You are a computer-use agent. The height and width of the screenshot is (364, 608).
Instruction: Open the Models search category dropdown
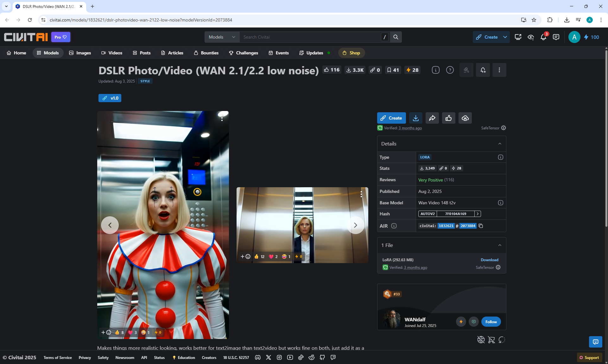222,37
